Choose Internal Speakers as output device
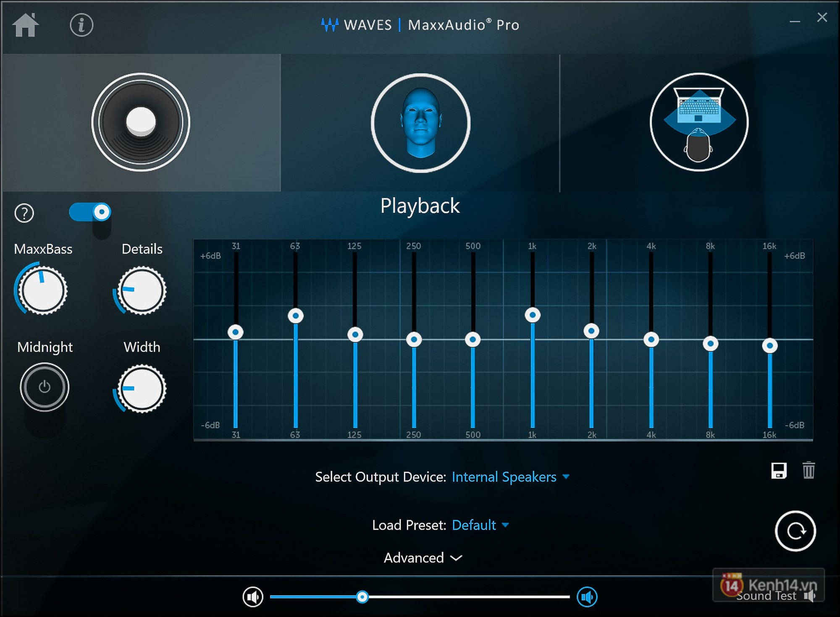The height and width of the screenshot is (617, 840). (x=504, y=477)
